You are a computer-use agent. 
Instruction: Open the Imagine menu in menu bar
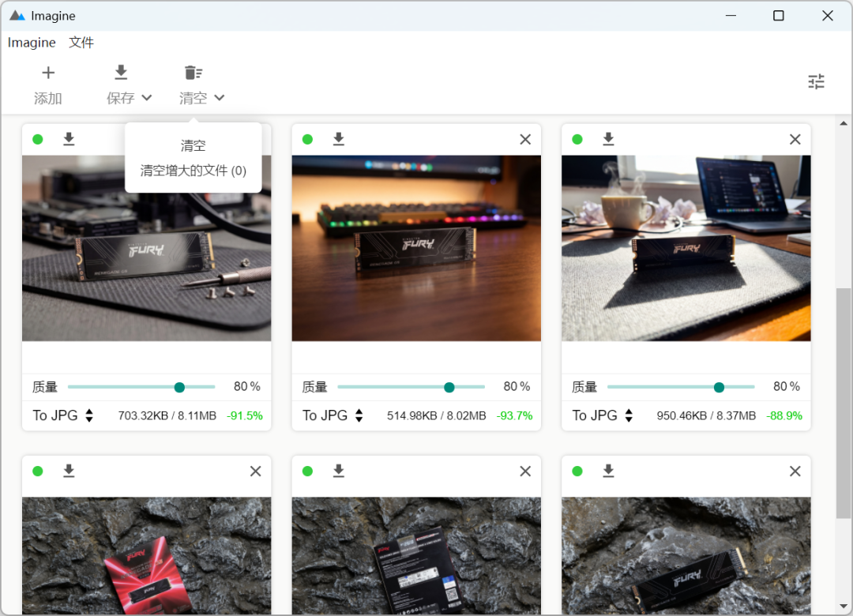(x=32, y=43)
